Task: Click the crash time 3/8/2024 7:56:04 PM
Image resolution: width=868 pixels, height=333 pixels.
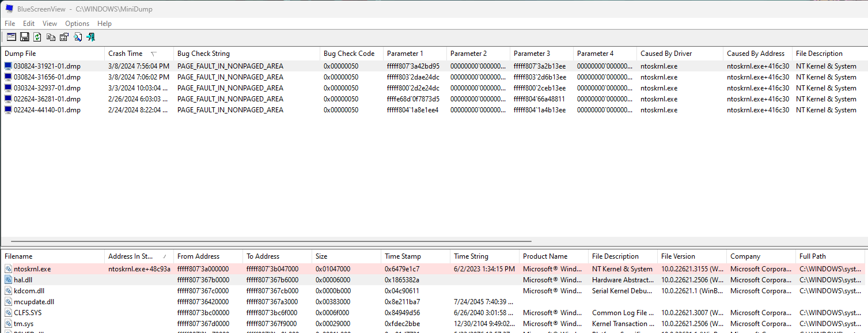Action: coord(139,66)
